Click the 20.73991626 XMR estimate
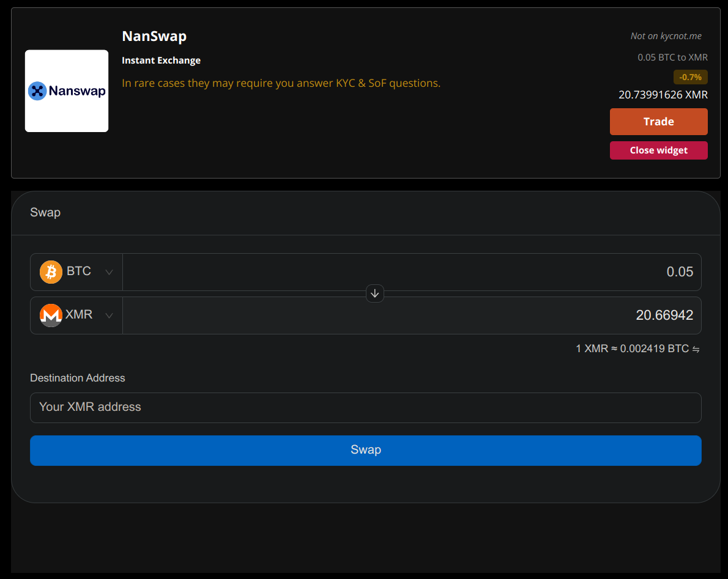Image resolution: width=728 pixels, height=579 pixels. coord(663,95)
